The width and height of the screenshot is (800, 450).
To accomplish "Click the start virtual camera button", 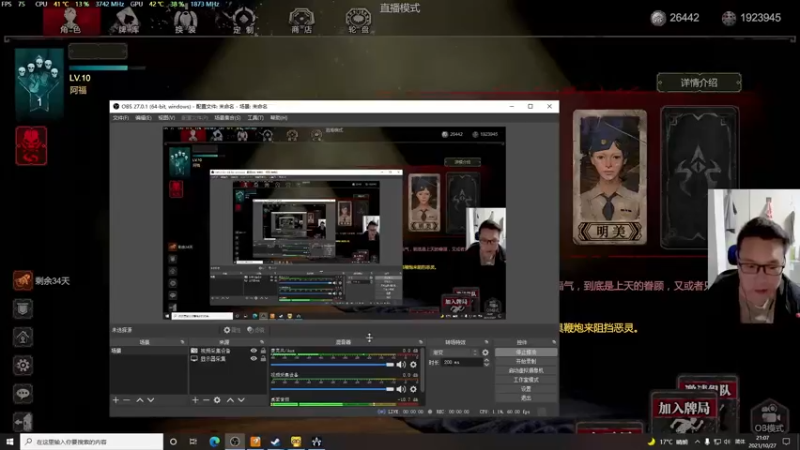I will click(x=526, y=370).
